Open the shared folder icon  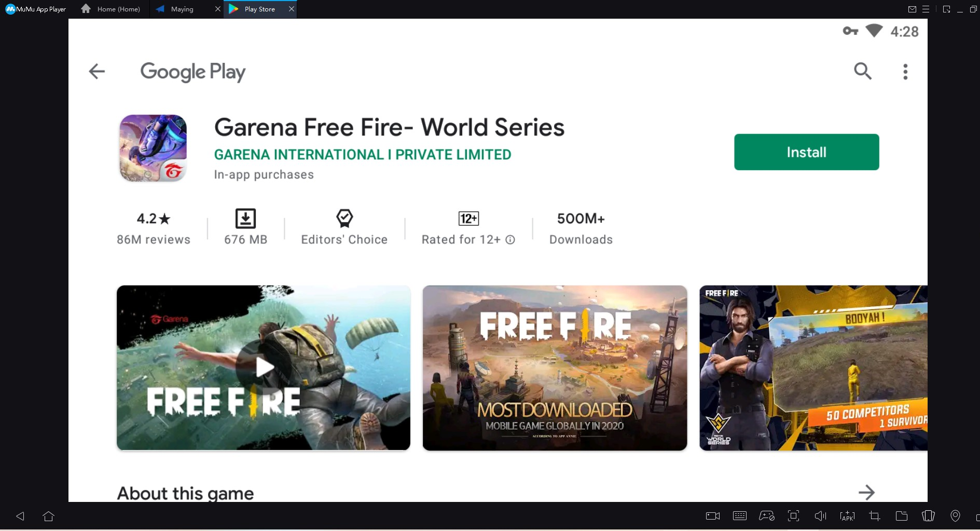click(902, 516)
